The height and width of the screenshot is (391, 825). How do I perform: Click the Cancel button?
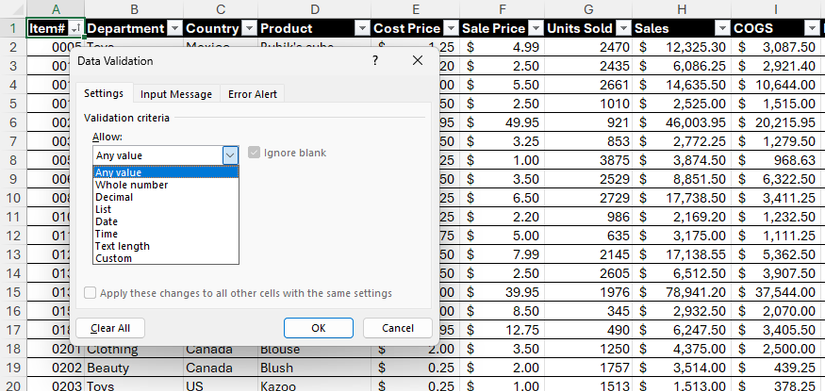click(398, 328)
